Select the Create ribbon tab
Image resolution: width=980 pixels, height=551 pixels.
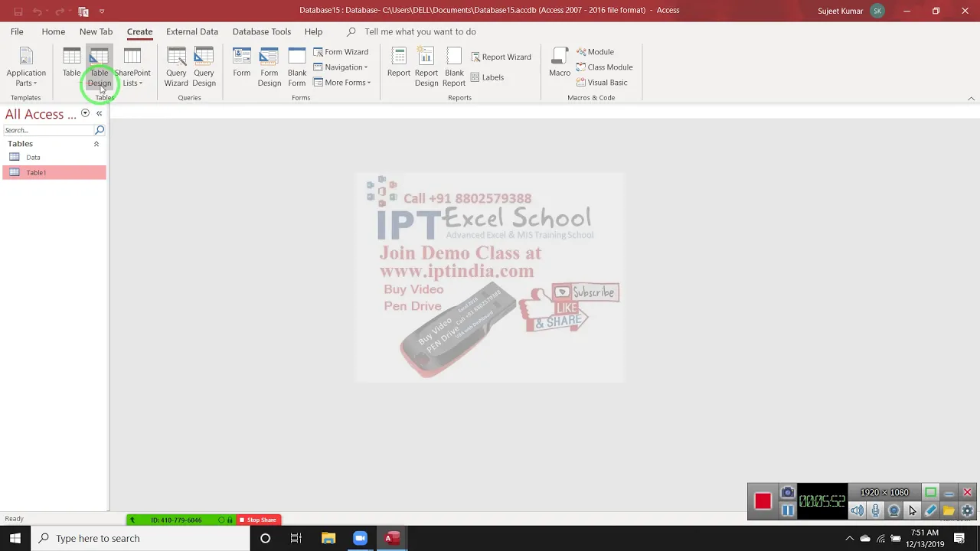(x=139, y=31)
